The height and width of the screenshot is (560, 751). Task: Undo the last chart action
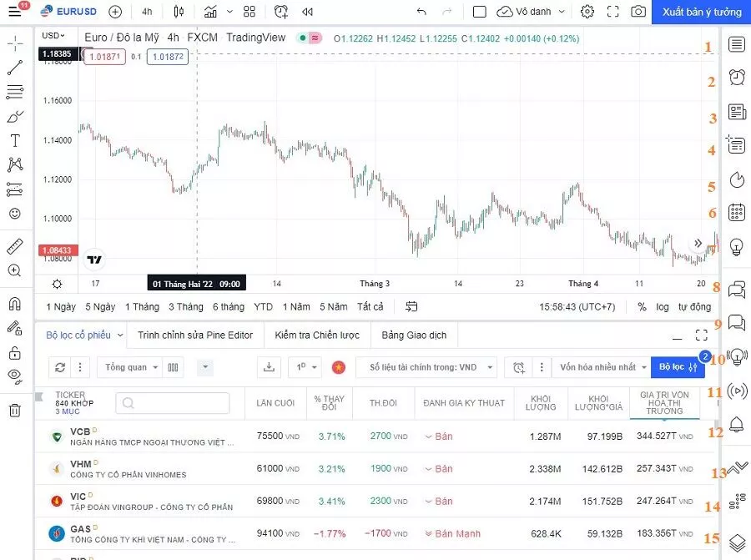click(x=421, y=12)
